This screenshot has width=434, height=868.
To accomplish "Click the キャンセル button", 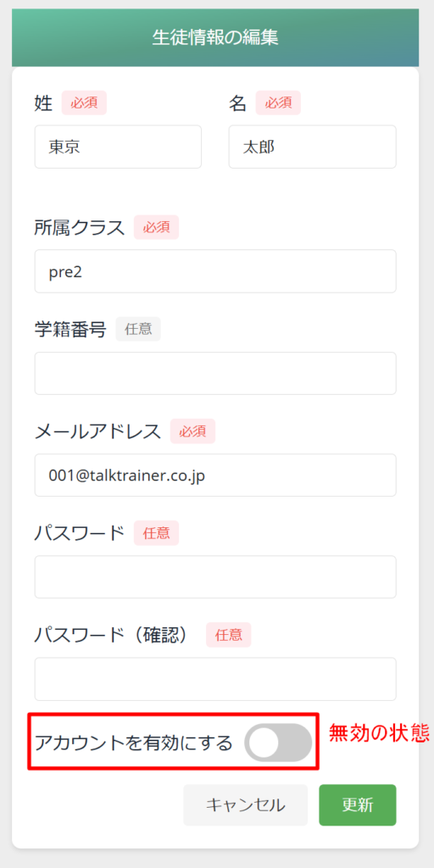I will pyautogui.click(x=245, y=805).
